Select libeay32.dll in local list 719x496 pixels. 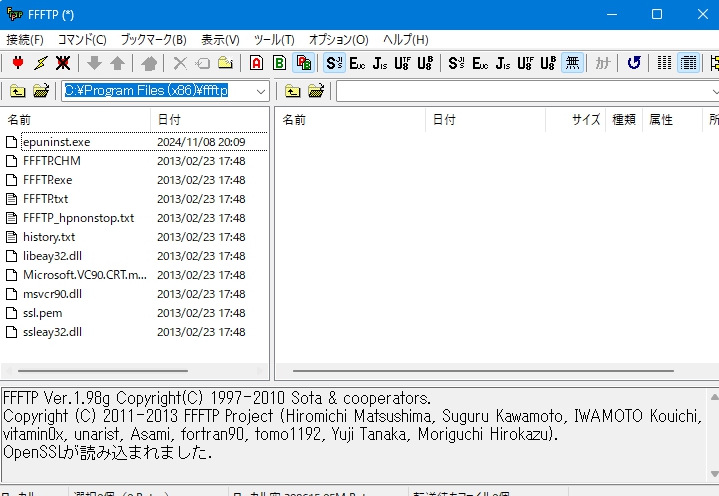coord(52,256)
